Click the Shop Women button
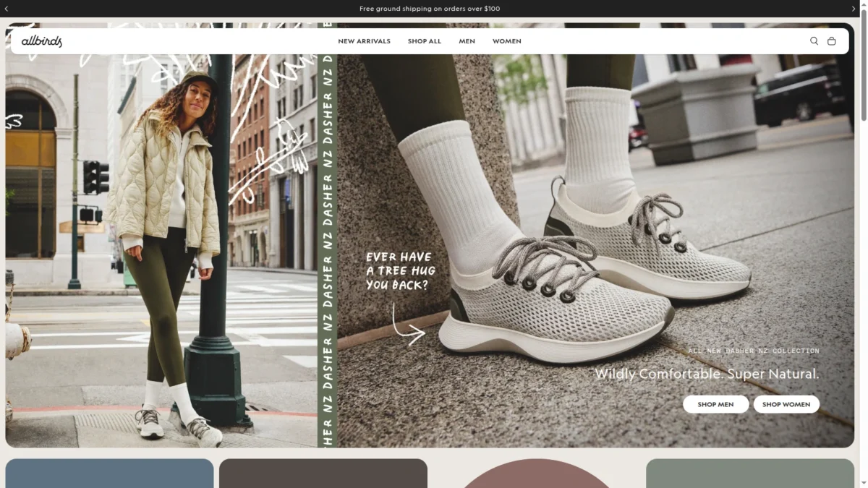The image size is (868, 488). pyautogui.click(x=786, y=404)
